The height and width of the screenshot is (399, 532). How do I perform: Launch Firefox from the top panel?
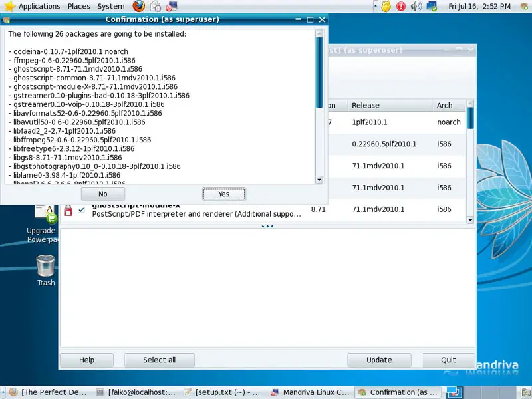(x=138, y=6)
